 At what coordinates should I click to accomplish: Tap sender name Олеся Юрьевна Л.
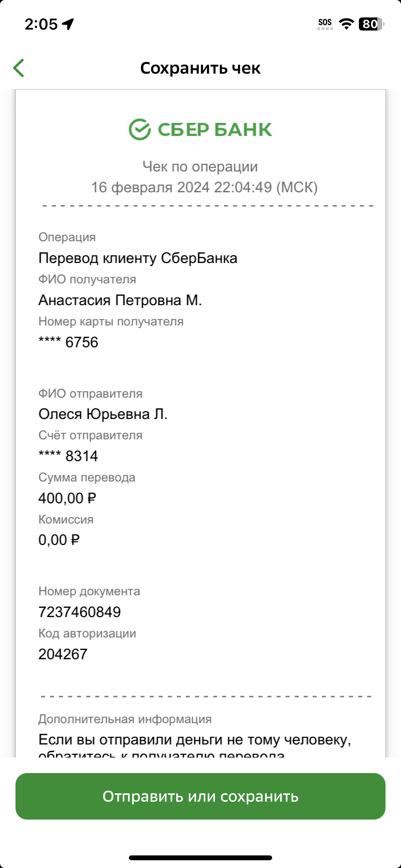point(103,414)
